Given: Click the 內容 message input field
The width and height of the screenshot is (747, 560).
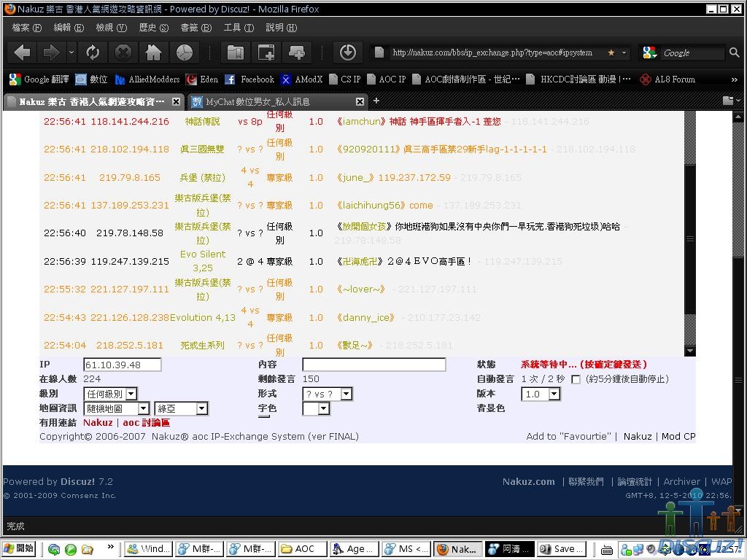Looking at the screenshot, I should tap(373, 365).
